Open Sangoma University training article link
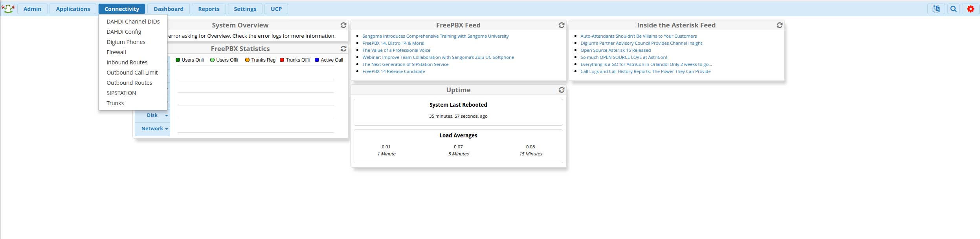Viewport: 980px width, 239px height. (435, 36)
